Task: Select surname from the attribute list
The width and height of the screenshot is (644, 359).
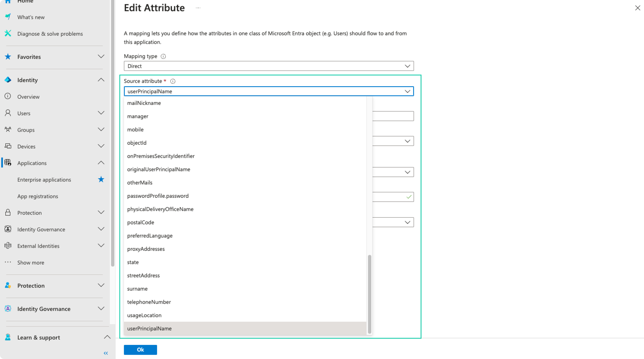Action: tap(245, 289)
